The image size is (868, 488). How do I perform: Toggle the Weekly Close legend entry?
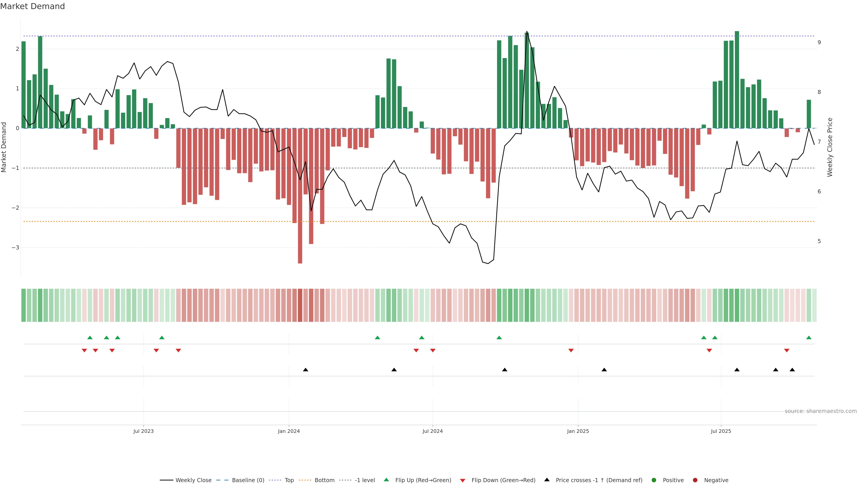(x=193, y=480)
